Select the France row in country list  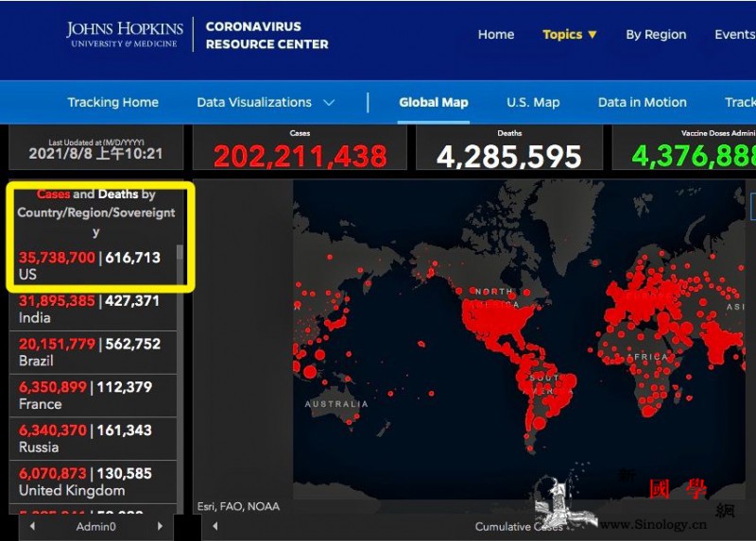coord(93,396)
